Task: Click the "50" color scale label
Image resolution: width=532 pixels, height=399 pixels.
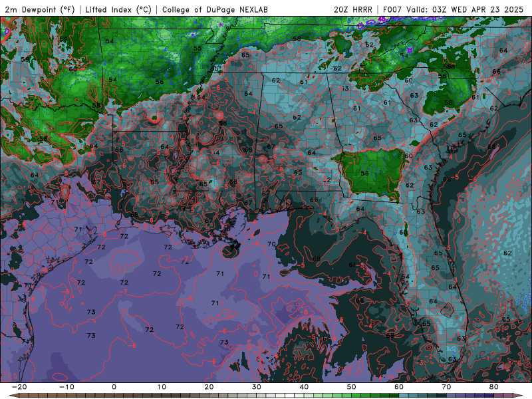Action: (x=352, y=387)
